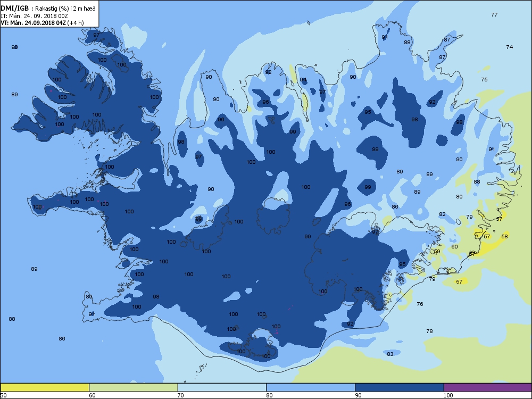Click the 'VT: Mán. 24.09.2018 04Z (+4 h)' line

(42, 23)
